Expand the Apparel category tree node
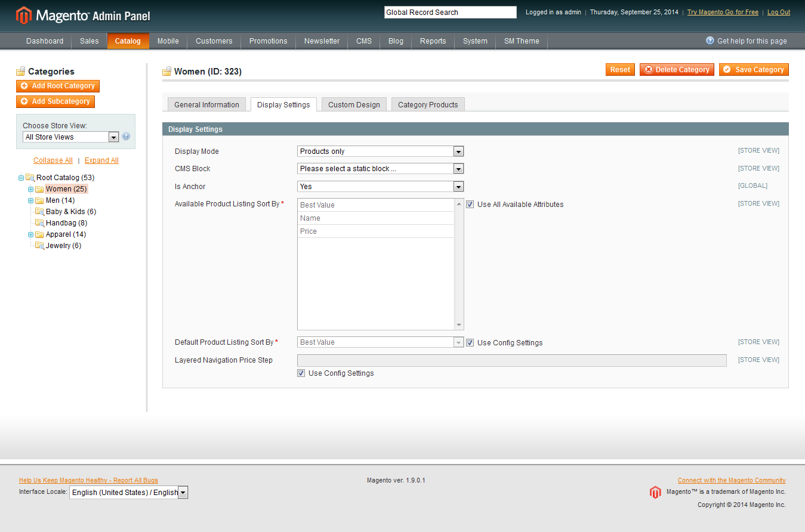This screenshot has height=532, width=805. pos(30,234)
